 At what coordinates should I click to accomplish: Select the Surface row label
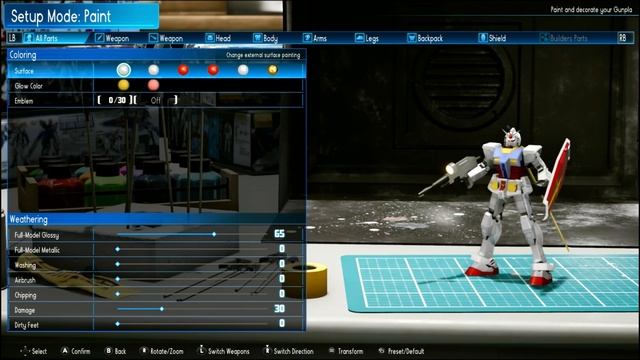point(24,71)
